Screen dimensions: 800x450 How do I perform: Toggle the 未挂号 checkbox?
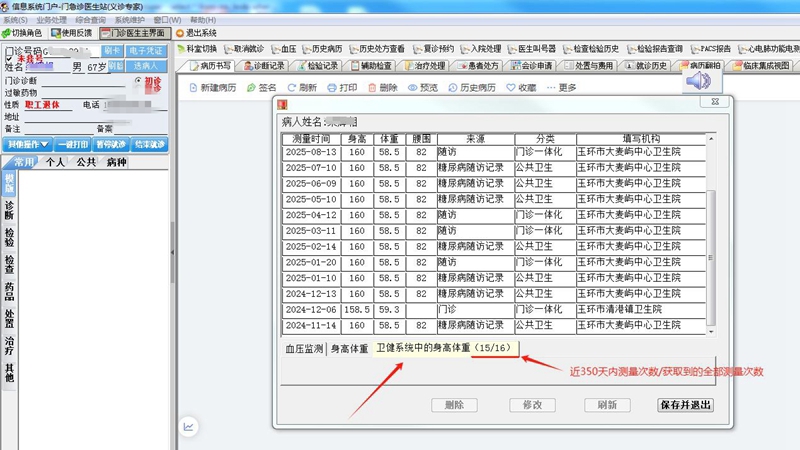coord(9,59)
